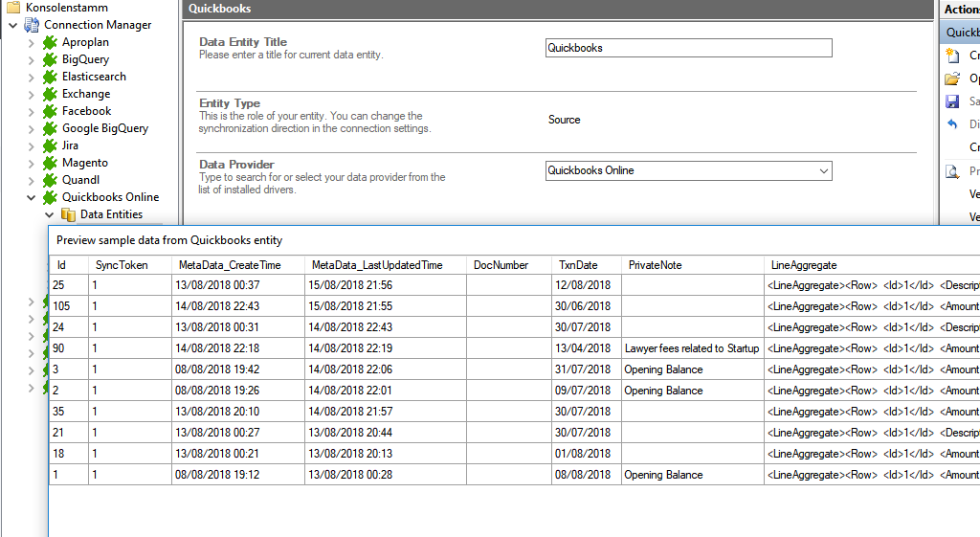
Task: Click the Preview magnifier icon in Actions
Action: pos(952,171)
